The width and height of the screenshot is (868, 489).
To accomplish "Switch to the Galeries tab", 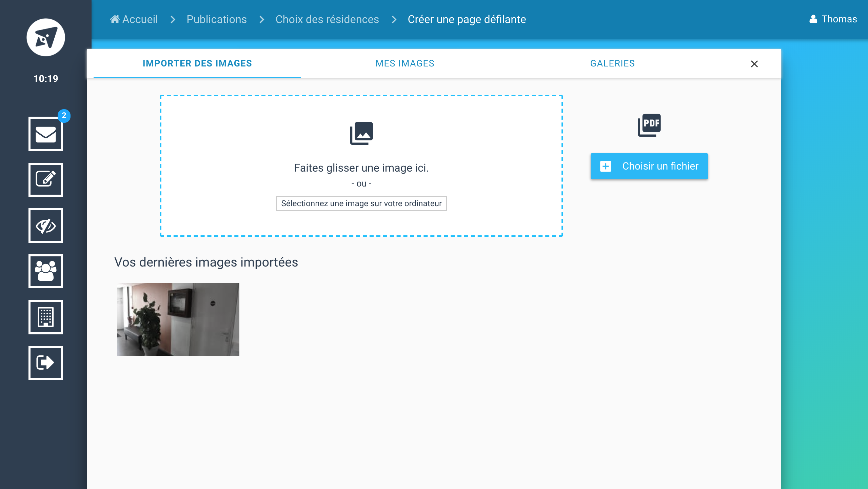I will 612,63.
